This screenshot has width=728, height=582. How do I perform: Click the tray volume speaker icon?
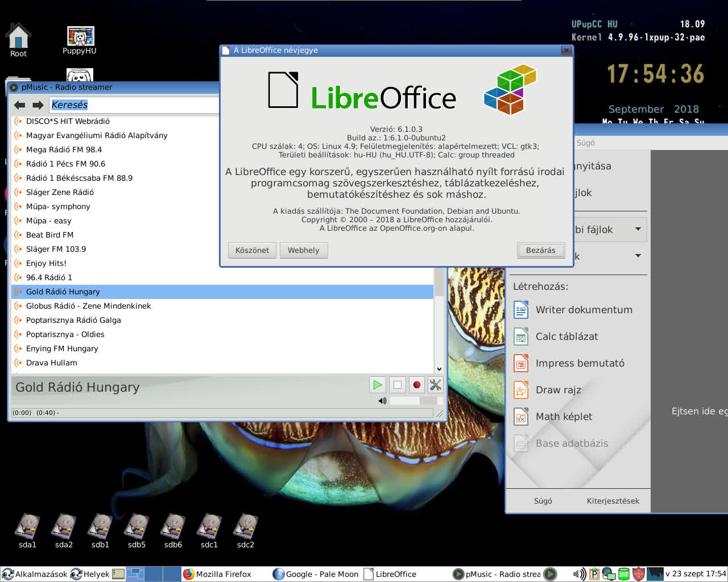click(579, 574)
